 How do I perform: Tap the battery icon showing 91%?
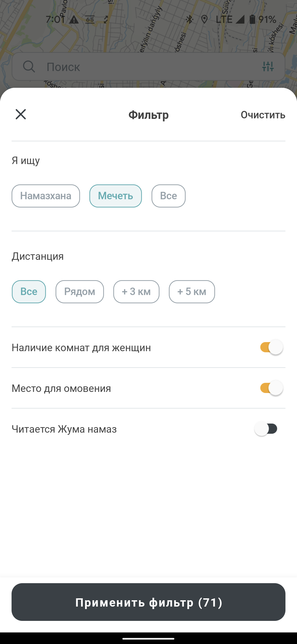click(x=252, y=19)
